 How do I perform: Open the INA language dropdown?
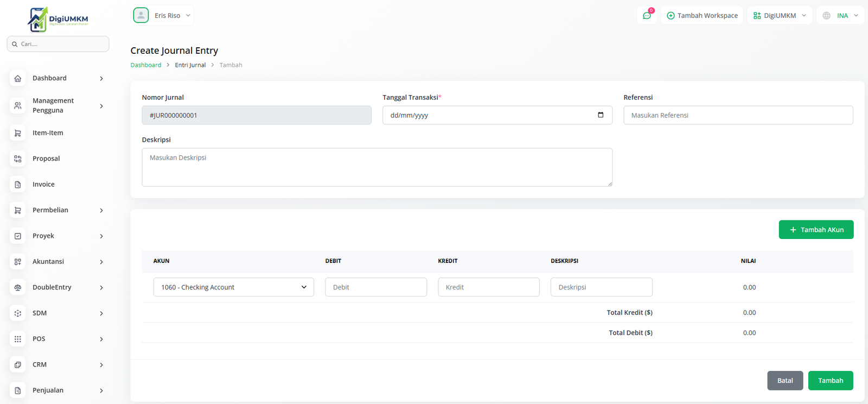(x=840, y=16)
